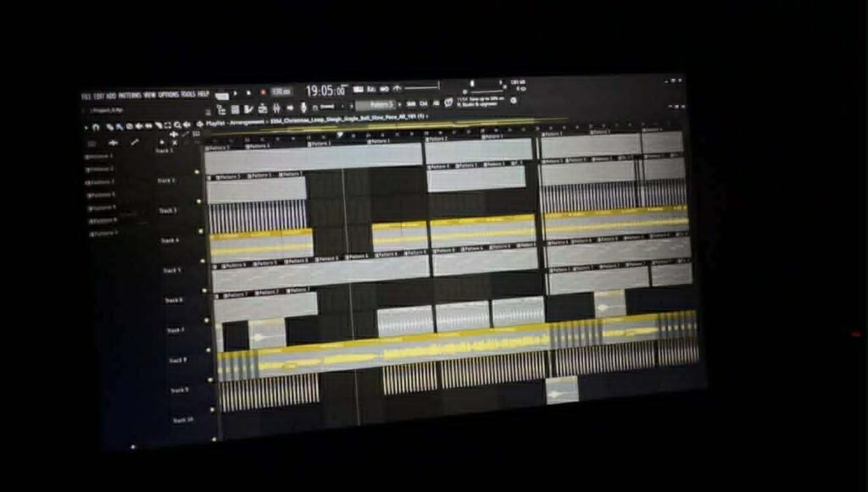Select the playlist select tool icon
The height and width of the screenshot is (492, 868).
tap(165, 125)
